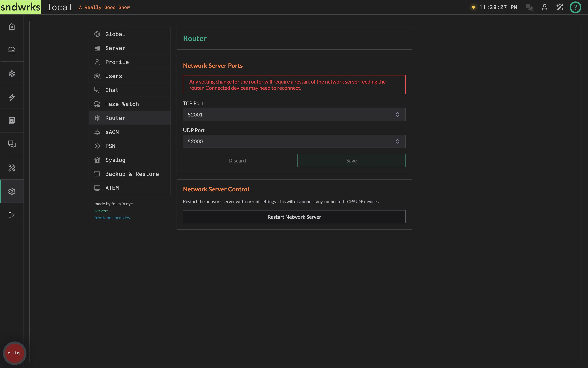Select Profile settings menu item

click(130, 62)
